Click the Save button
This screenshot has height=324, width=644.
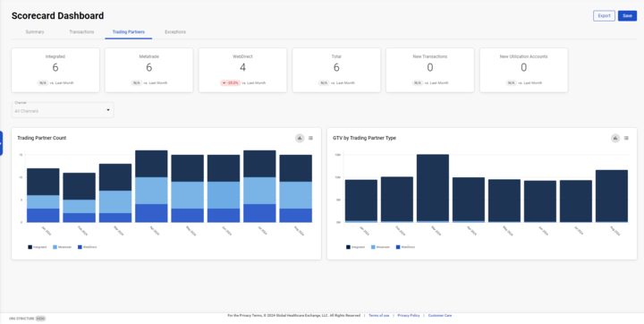point(627,15)
